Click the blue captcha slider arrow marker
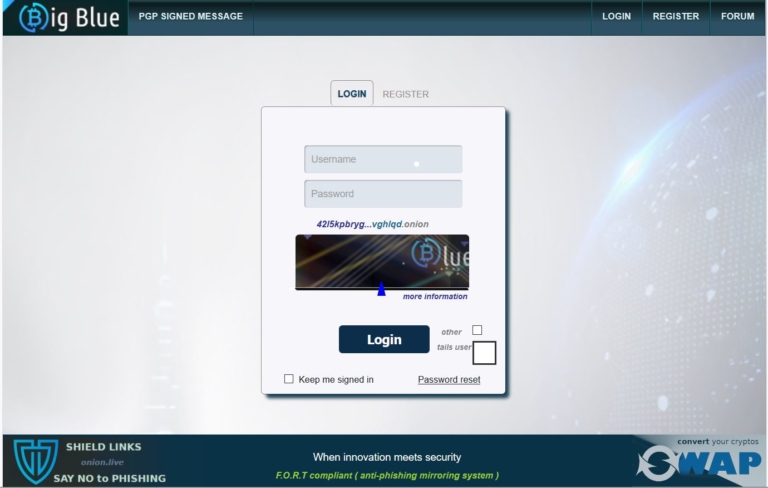The image size is (768, 488). pos(382,289)
